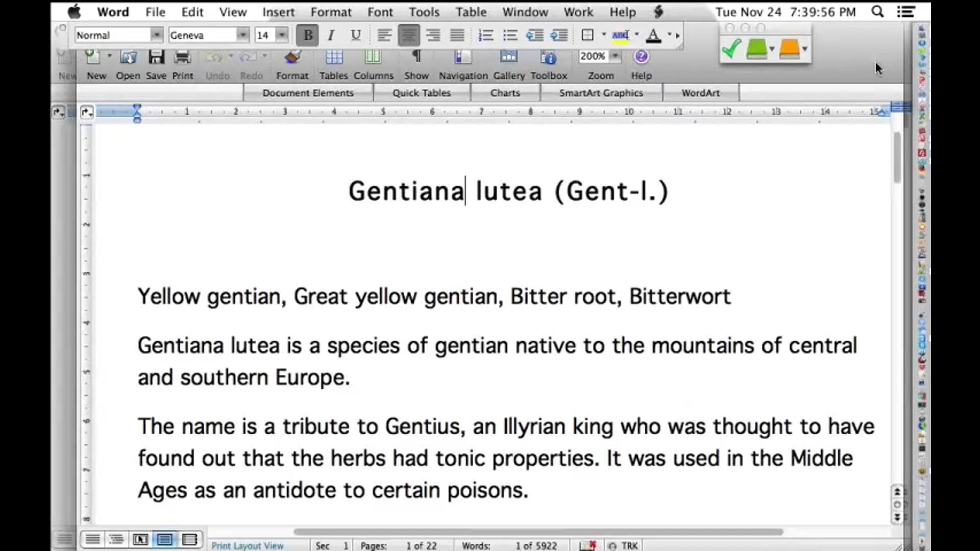980x551 pixels.
Task: Toggle Italic formatting button
Action: (331, 35)
